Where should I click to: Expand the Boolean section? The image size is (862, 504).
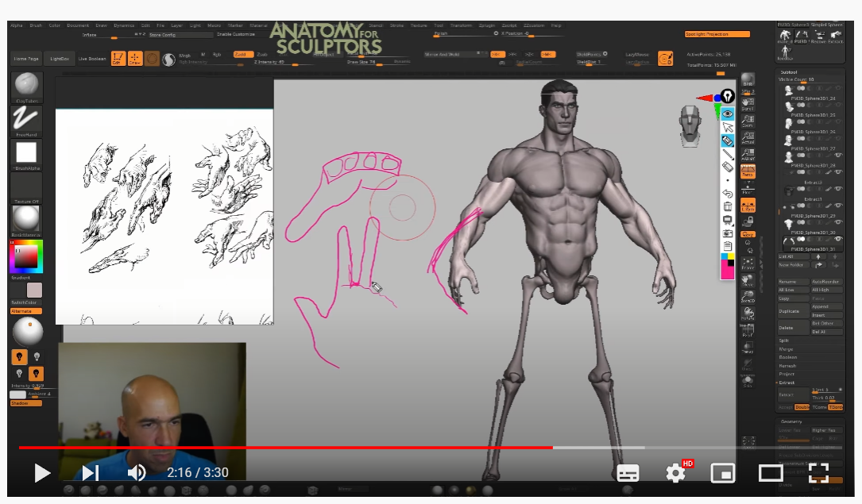[x=788, y=357]
